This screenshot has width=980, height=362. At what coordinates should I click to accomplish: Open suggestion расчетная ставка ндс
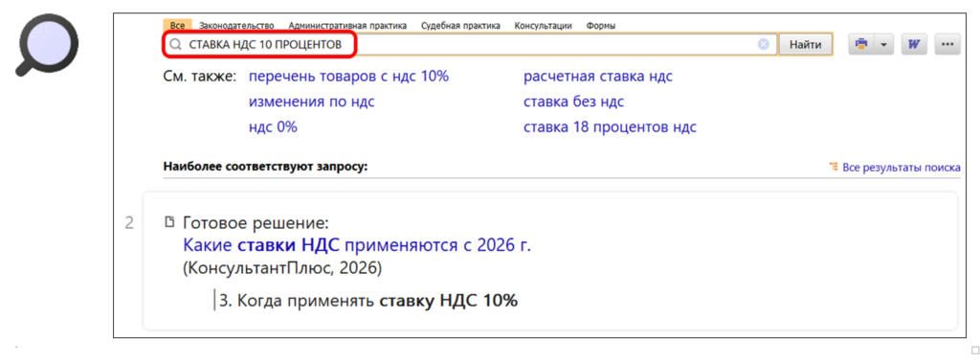(x=598, y=77)
